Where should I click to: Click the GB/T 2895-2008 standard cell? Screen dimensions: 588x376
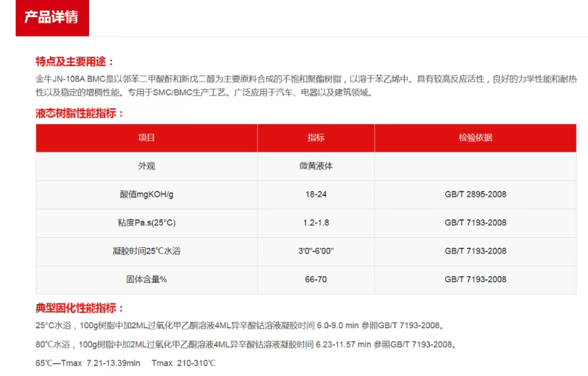click(x=476, y=194)
